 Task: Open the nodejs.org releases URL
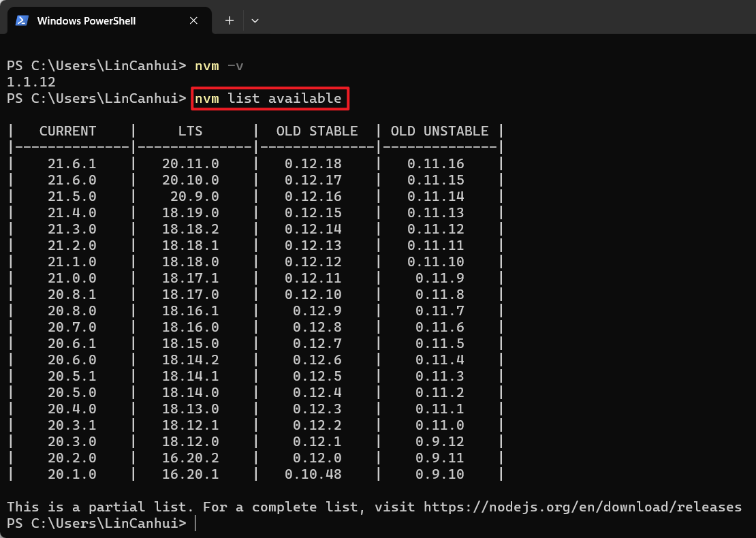582,507
